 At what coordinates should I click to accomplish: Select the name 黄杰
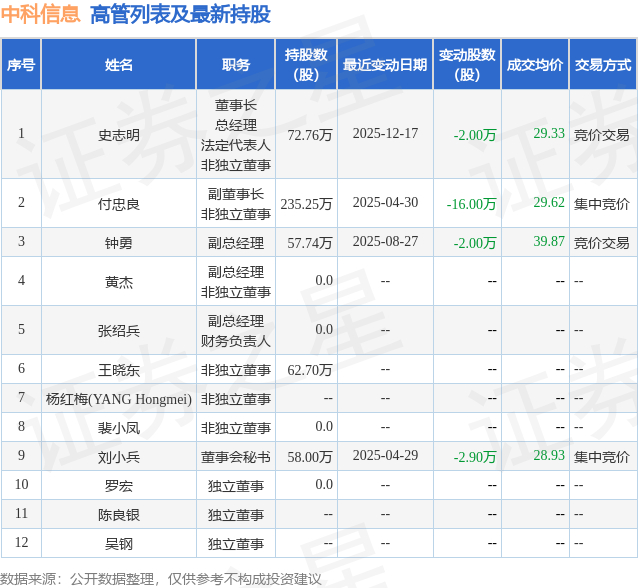pyautogui.click(x=118, y=282)
